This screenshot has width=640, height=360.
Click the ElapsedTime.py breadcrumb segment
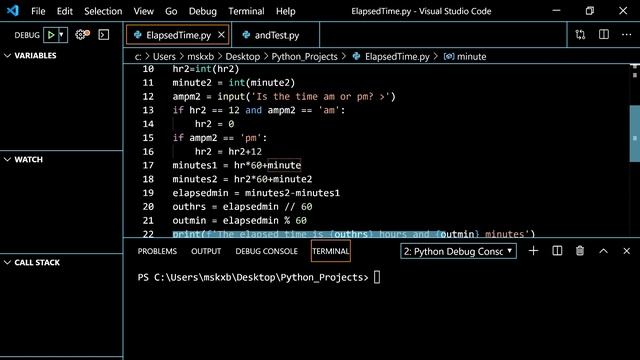coord(397,57)
